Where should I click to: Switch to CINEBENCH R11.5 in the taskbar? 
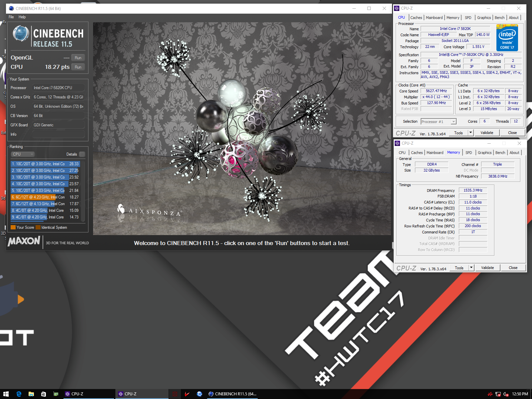click(232, 394)
